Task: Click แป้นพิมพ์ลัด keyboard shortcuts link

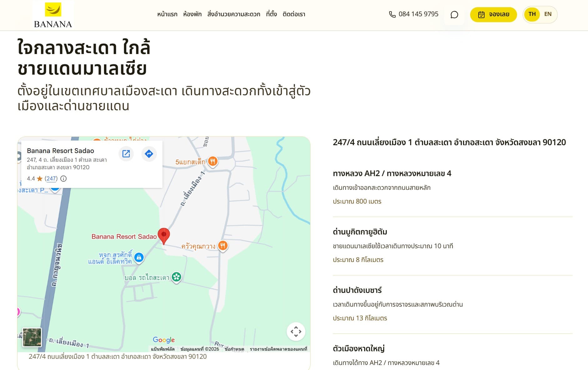Action: (x=163, y=349)
